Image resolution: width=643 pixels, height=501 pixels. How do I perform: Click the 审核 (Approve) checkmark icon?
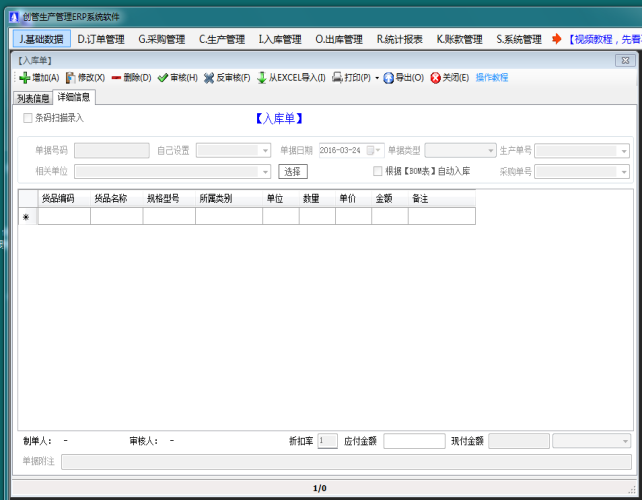[162, 78]
